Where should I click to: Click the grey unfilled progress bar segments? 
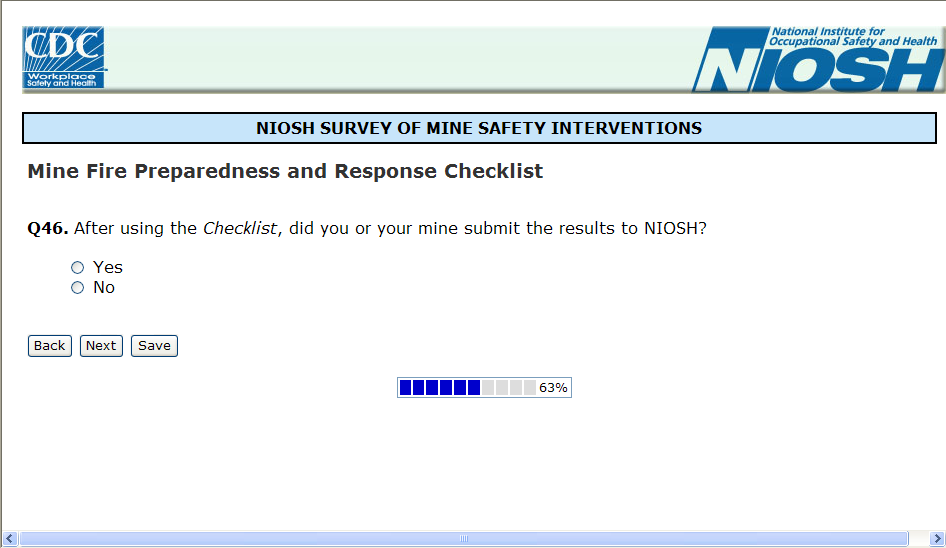point(509,388)
